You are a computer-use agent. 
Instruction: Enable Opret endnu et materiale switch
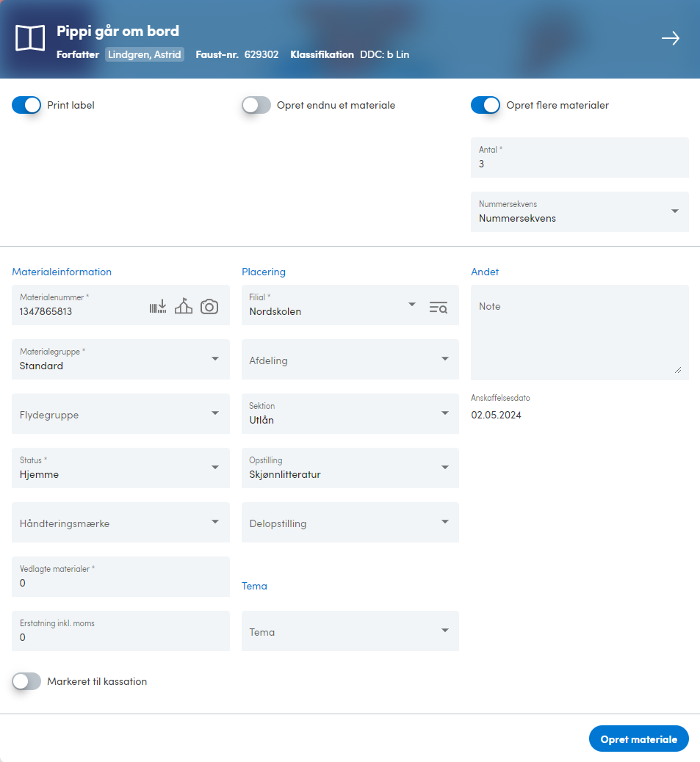click(256, 105)
